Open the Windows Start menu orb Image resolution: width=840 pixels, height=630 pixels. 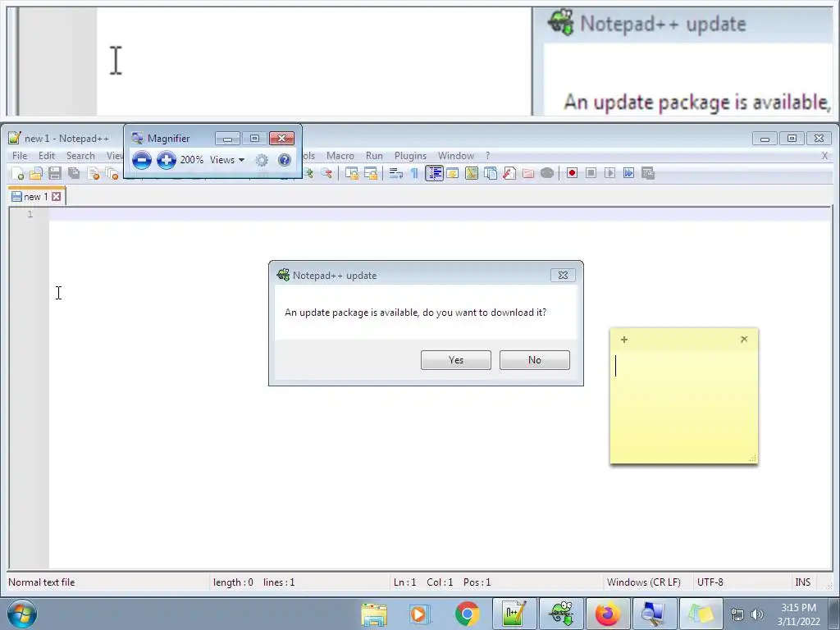pyautogui.click(x=22, y=614)
